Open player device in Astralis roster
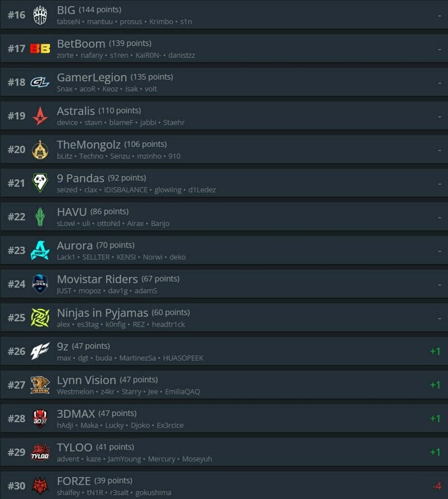448x499 pixels. pyautogui.click(x=67, y=122)
